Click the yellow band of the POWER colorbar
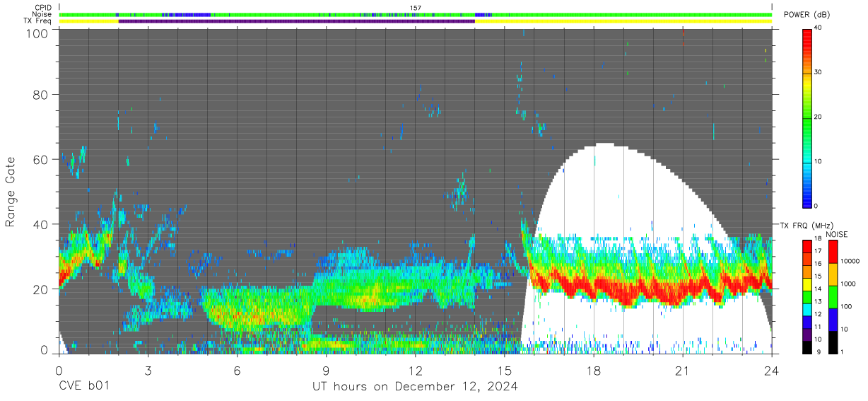This screenshot has width=868, height=401. tap(807, 83)
